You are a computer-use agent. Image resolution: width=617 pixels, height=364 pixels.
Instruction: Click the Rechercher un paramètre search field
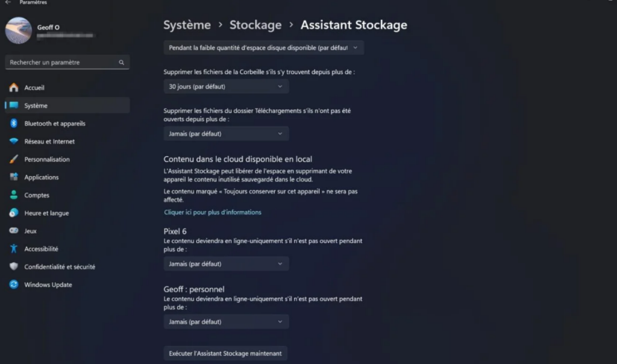(63, 62)
